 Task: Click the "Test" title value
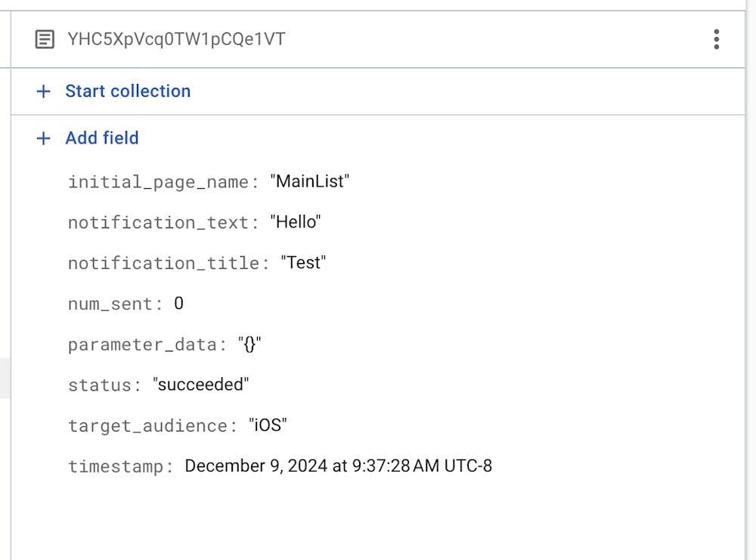pos(302,264)
